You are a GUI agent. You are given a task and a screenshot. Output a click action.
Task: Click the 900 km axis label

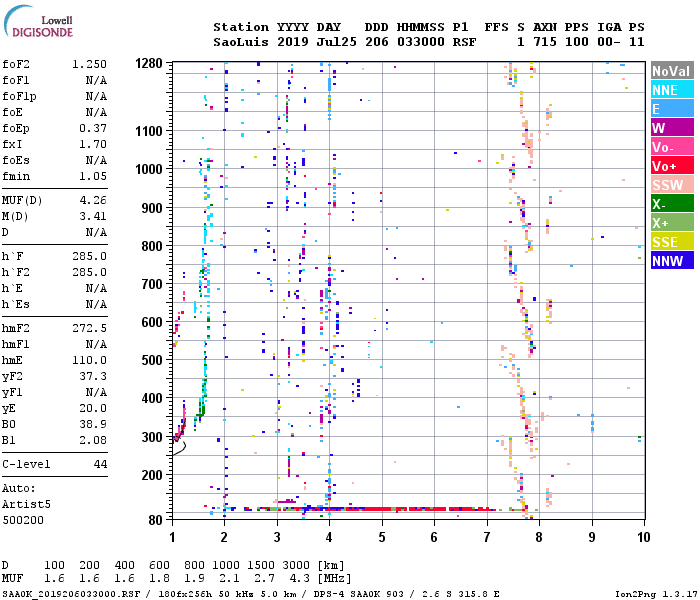point(152,208)
